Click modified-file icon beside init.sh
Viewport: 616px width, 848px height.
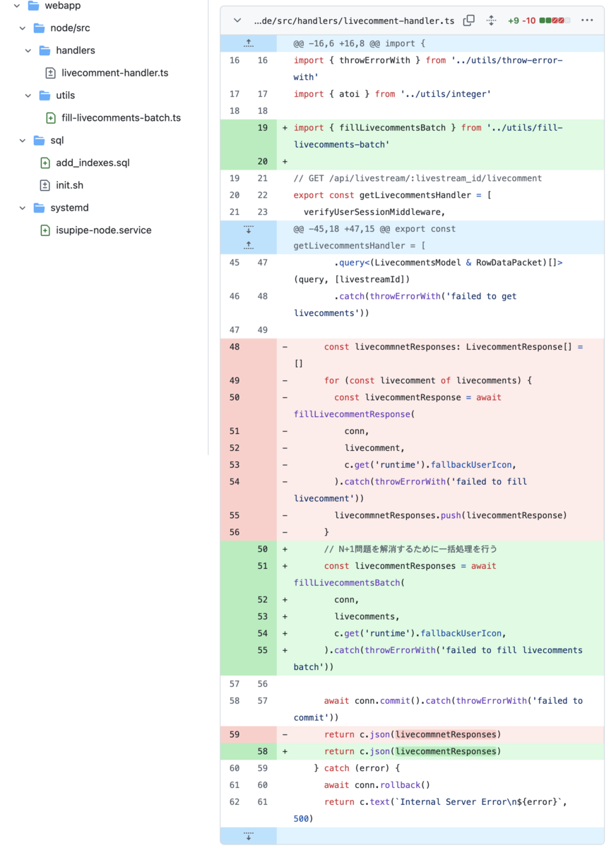point(45,185)
